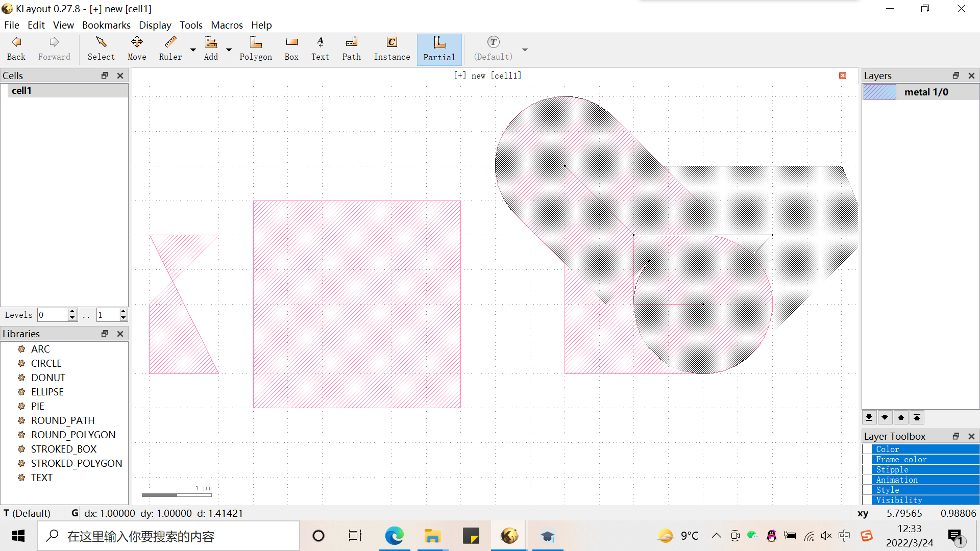
Task: Select the ROUND_POLYGON library item
Action: (73, 435)
